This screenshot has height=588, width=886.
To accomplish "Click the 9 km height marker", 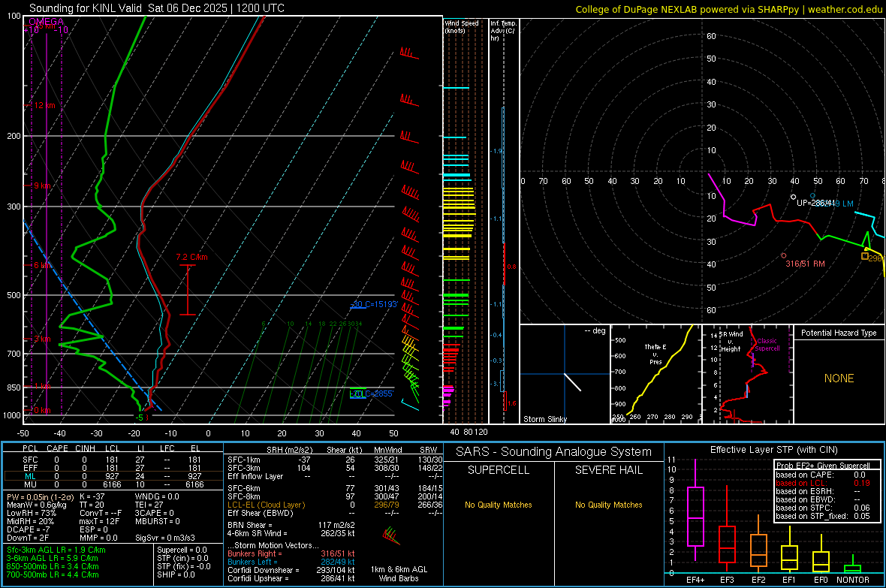I will [42, 185].
